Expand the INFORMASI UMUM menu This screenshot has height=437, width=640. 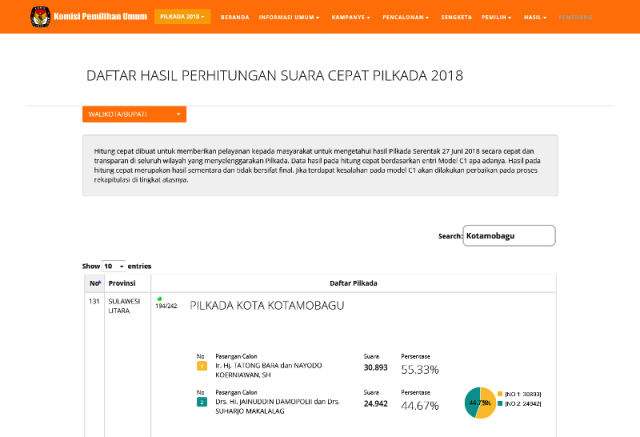tap(289, 17)
